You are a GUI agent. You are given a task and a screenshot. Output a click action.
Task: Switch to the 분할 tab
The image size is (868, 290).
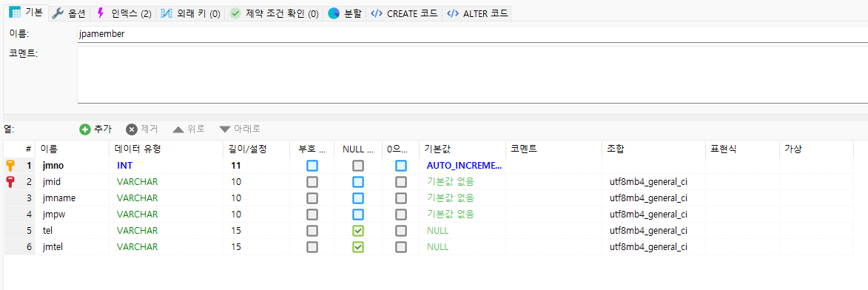tap(345, 14)
